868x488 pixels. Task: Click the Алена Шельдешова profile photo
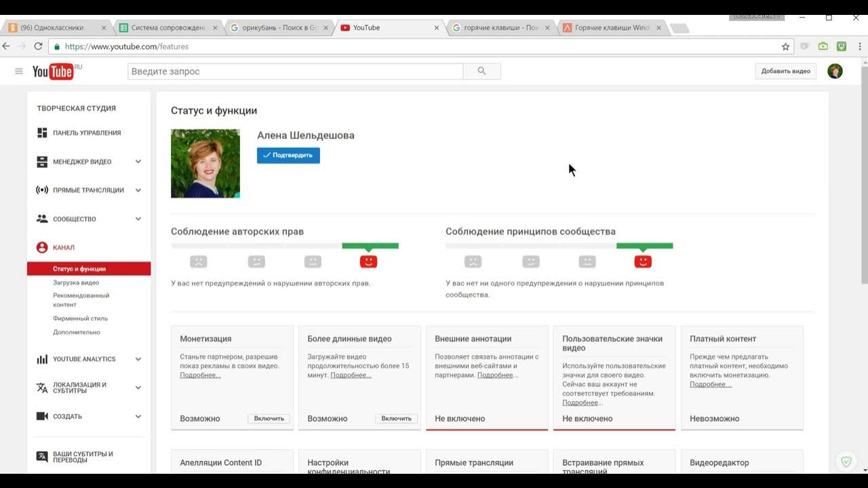[x=205, y=163]
